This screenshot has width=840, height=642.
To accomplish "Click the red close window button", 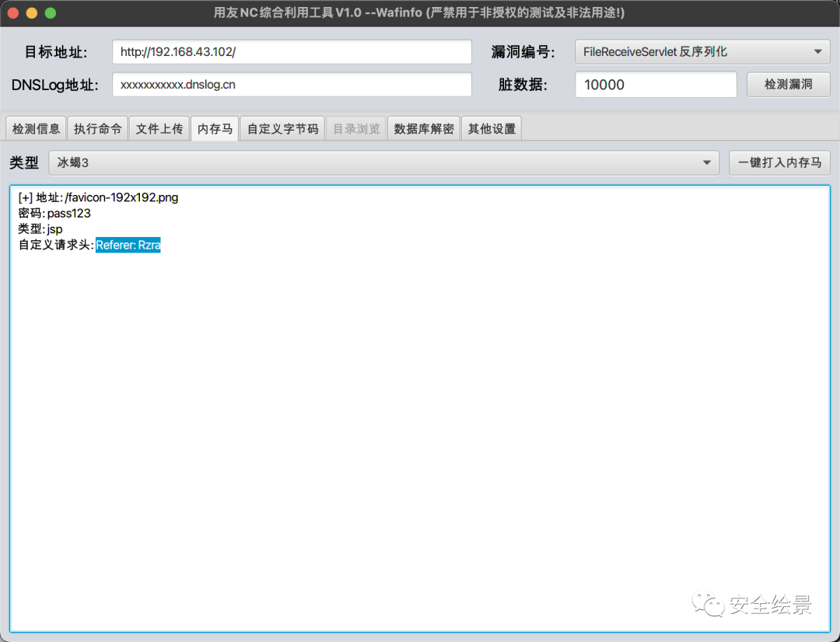I will 13,13.
